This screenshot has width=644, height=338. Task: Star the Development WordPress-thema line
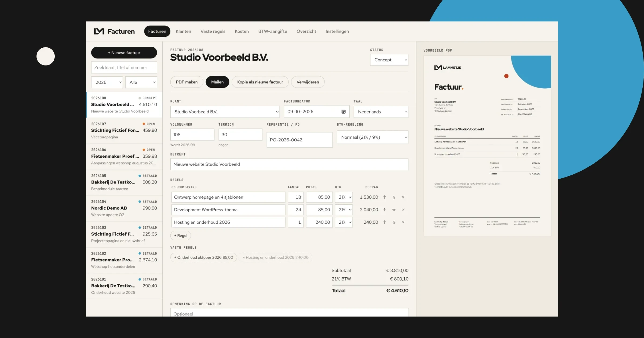394,210
